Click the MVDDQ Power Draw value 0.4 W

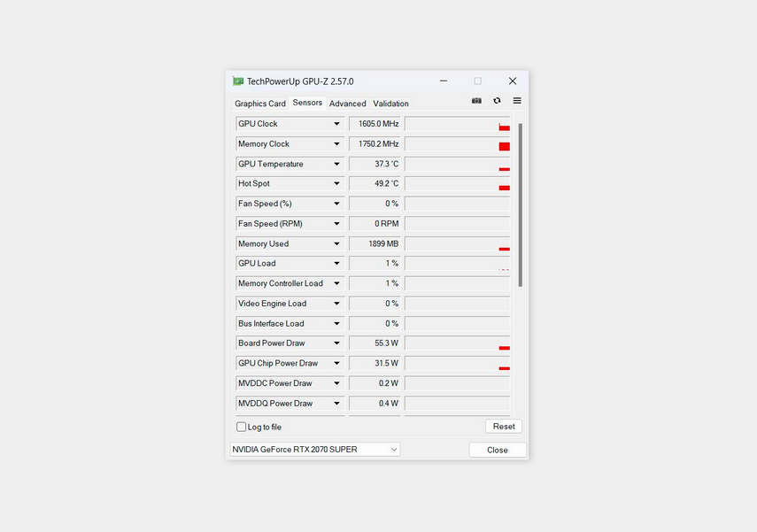(x=375, y=404)
